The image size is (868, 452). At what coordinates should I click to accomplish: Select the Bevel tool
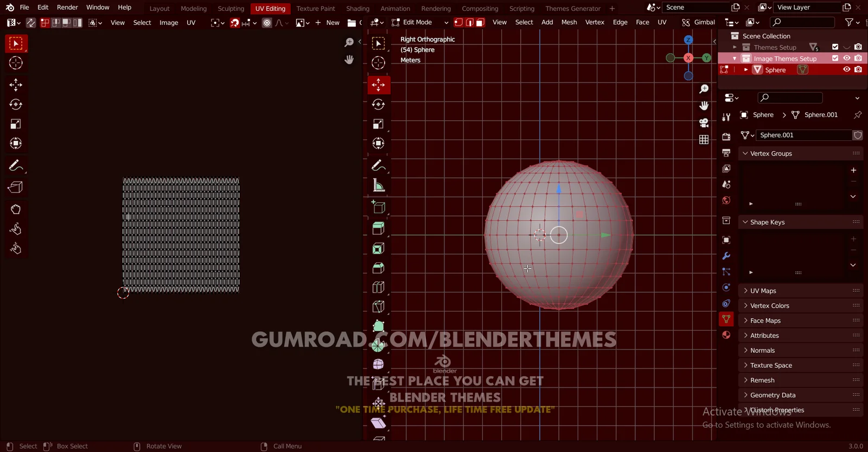click(379, 268)
